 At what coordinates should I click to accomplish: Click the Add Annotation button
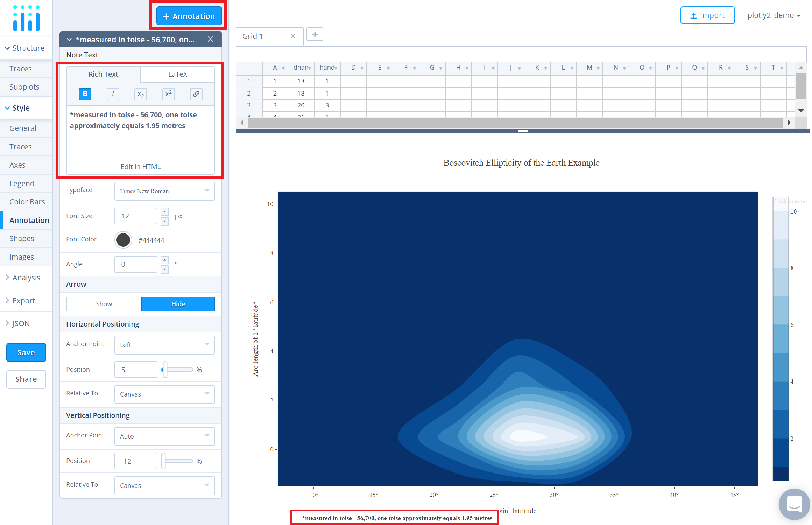189,16
